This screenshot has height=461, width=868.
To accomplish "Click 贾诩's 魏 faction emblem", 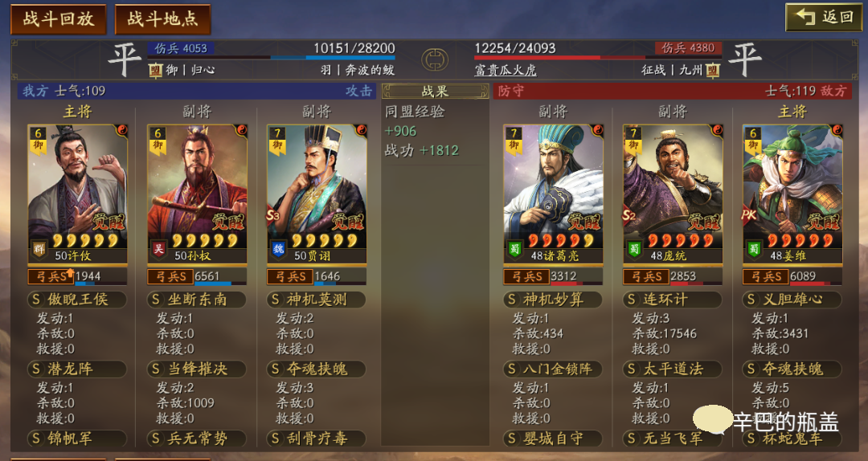I will click(278, 248).
